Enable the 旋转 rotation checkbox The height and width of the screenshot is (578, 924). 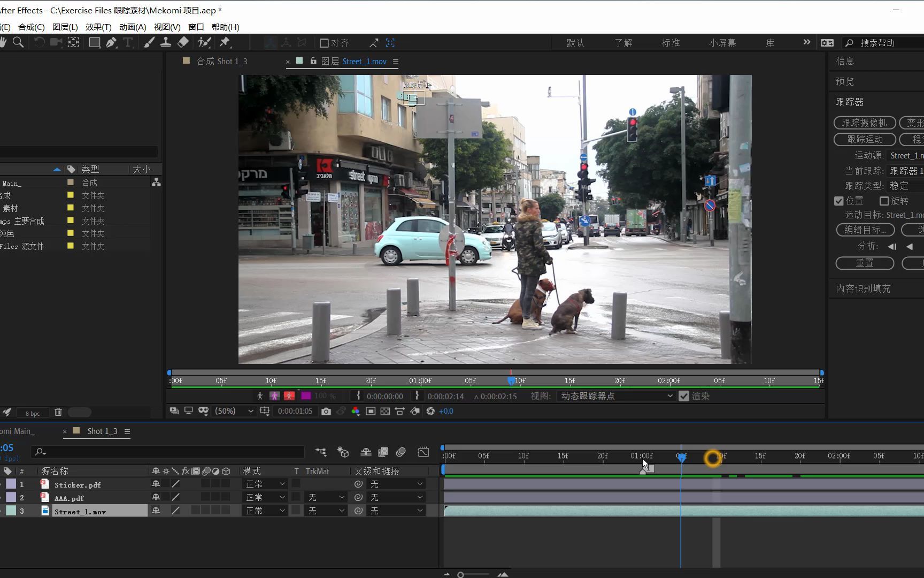(x=884, y=201)
